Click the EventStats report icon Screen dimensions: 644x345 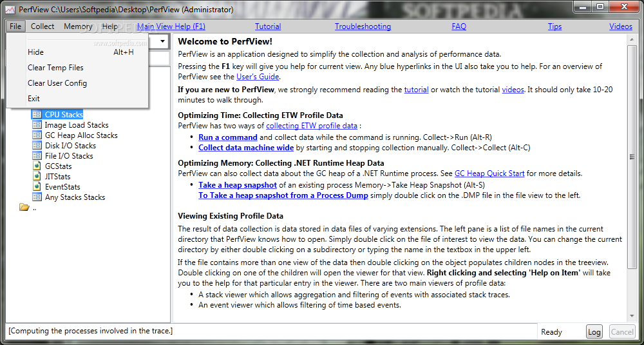(37, 186)
